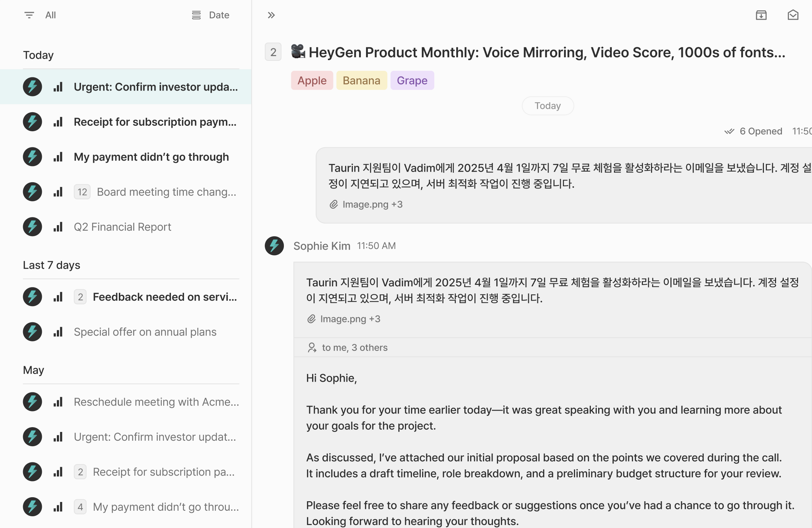This screenshot has height=528, width=812.
Task: Click priority bars icon on My payment email
Action: [58, 157]
